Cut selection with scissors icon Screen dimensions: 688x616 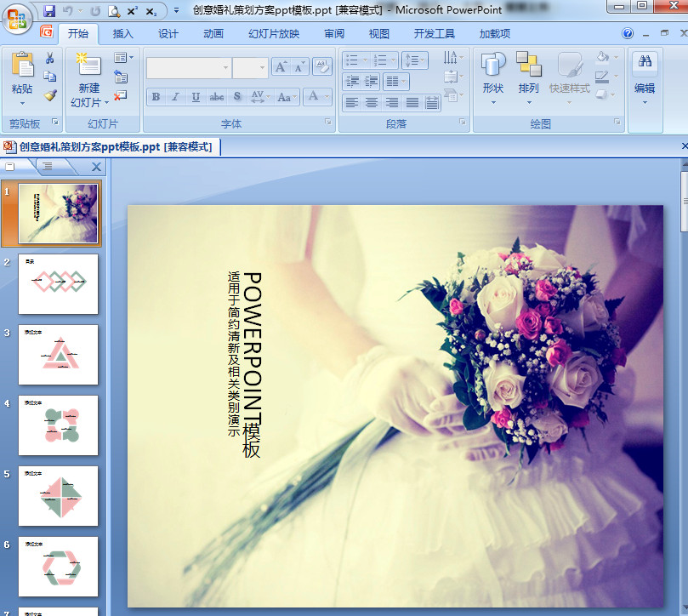coord(49,58)
